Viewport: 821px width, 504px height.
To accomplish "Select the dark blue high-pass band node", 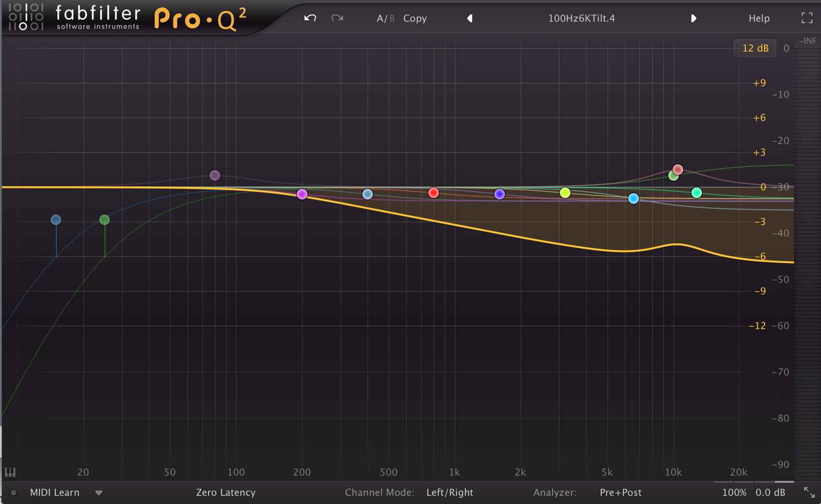I will click(56, 220).
